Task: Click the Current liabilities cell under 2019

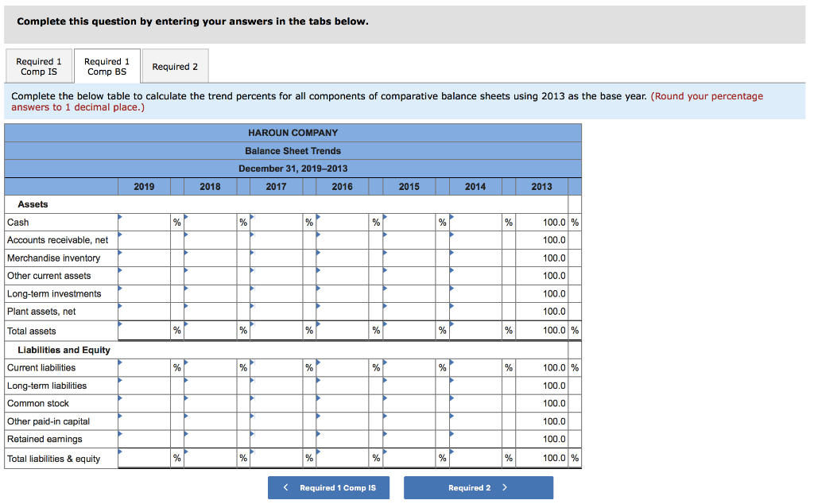Action: [144, 367]
